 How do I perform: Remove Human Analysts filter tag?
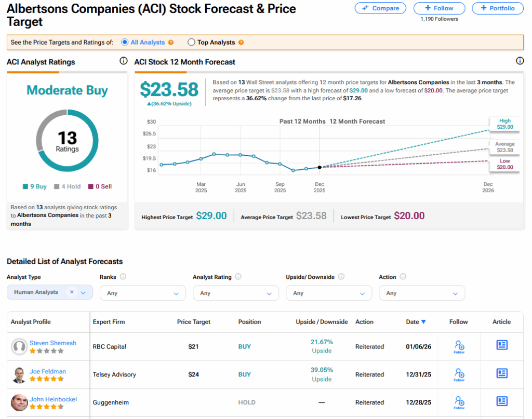pyautogui.click(x=72, y=292)
